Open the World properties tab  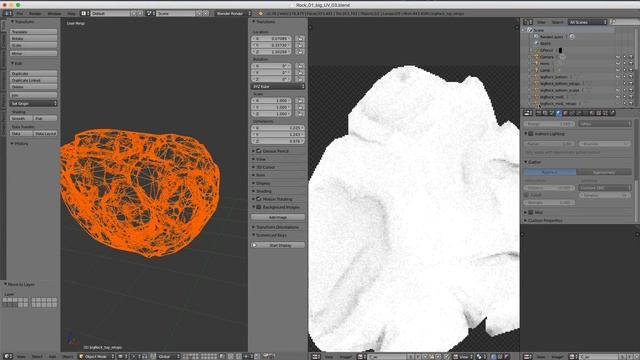click(x=559, y=113)
